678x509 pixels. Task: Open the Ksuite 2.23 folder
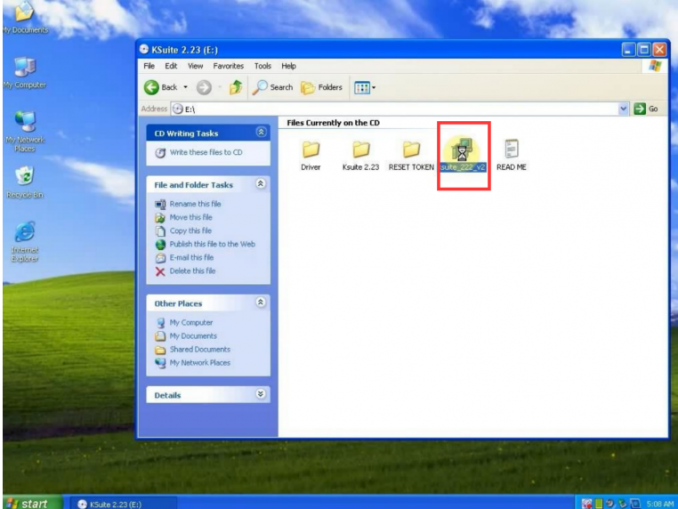(x=360, y=151)
